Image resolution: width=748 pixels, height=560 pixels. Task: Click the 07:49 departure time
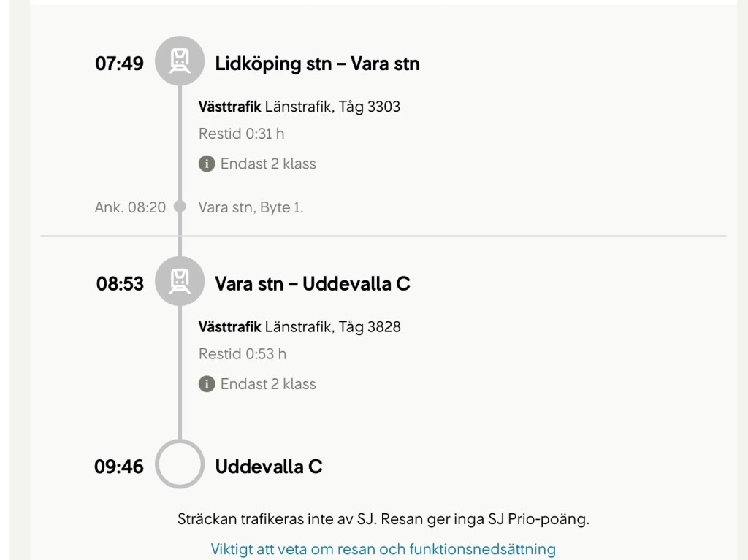click(x=120, y=64)
